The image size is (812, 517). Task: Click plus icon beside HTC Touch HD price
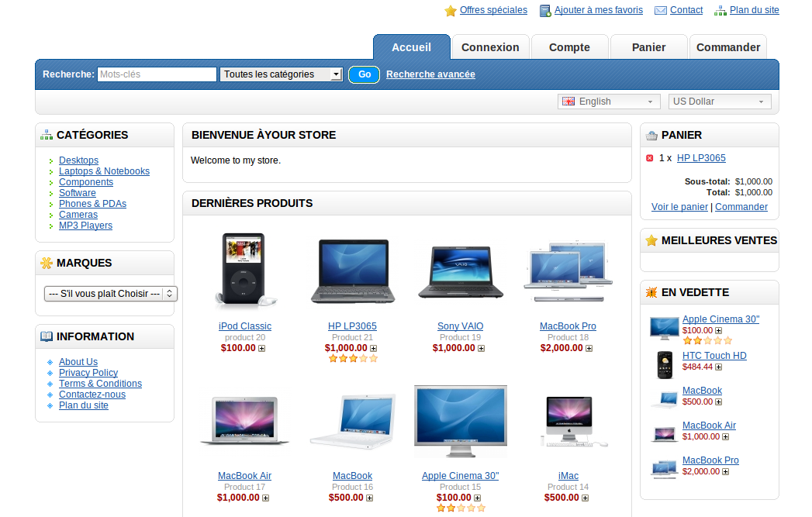718,367
